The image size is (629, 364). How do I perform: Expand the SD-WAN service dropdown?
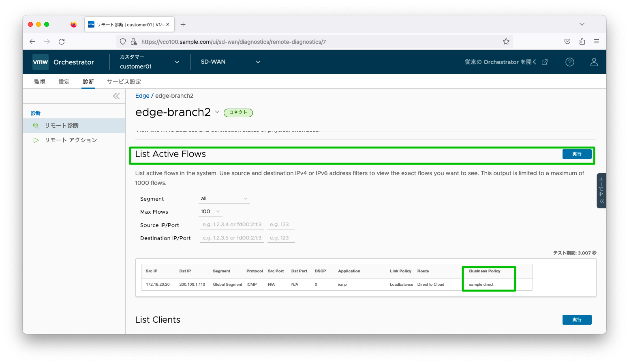click(258, 62)
